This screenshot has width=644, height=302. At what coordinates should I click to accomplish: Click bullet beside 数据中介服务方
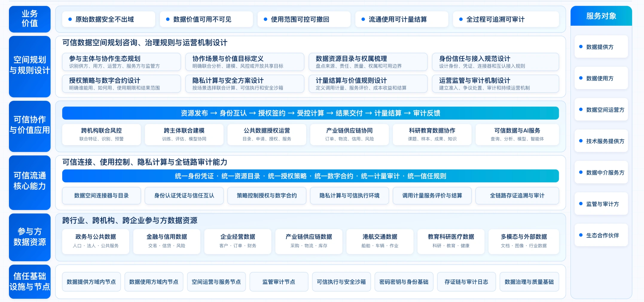click(x=581, y=172)
